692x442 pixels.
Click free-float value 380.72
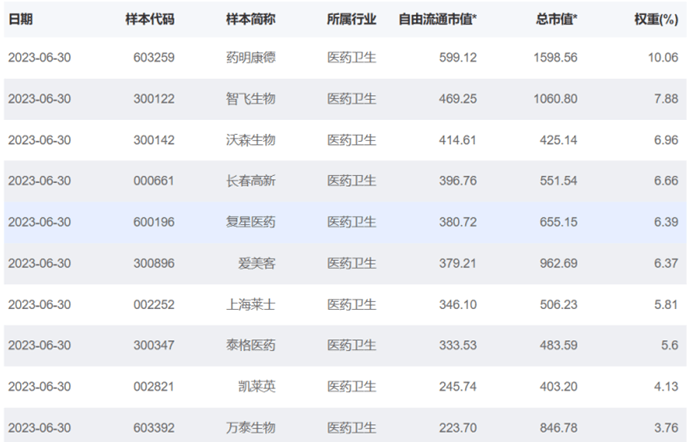[x=458, y=221]
